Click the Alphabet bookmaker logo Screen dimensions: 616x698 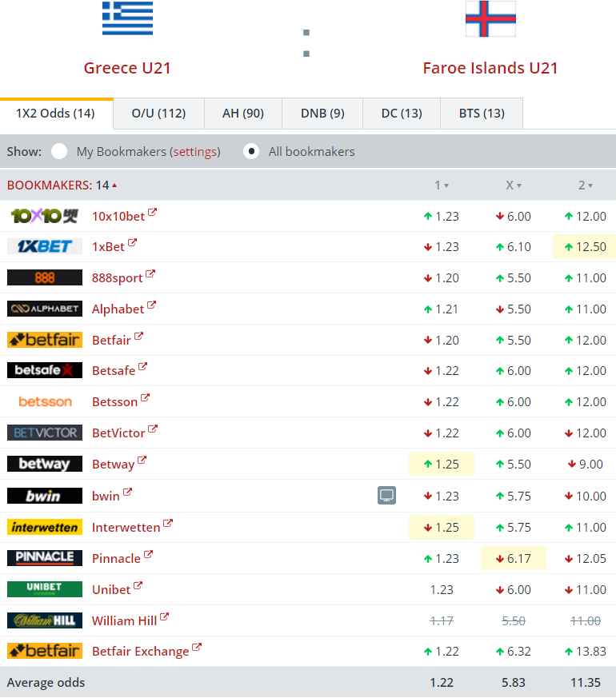pyautogui.click(x=45, y=309)
